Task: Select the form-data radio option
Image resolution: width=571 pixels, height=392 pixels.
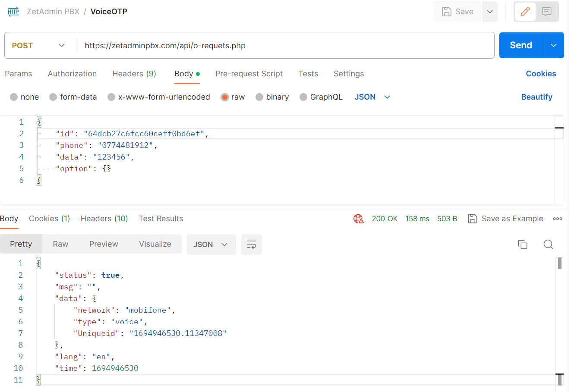Action: tap(54, 97)
